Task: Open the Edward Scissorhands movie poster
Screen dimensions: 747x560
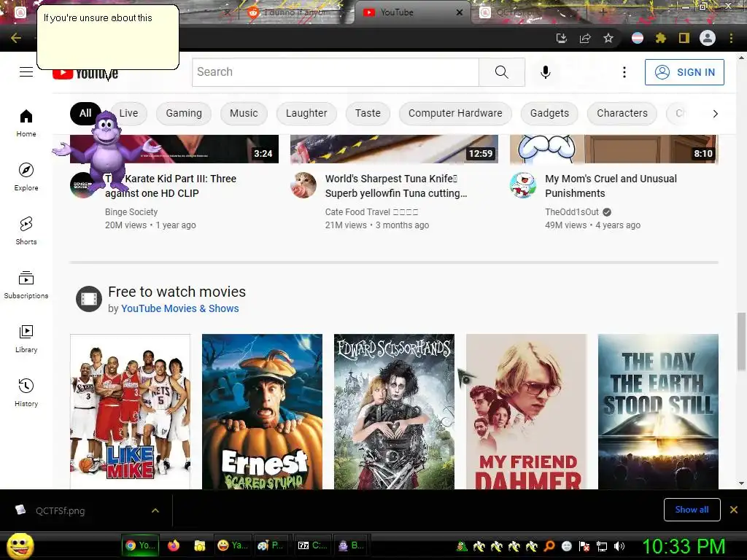Action: [394, 411]
